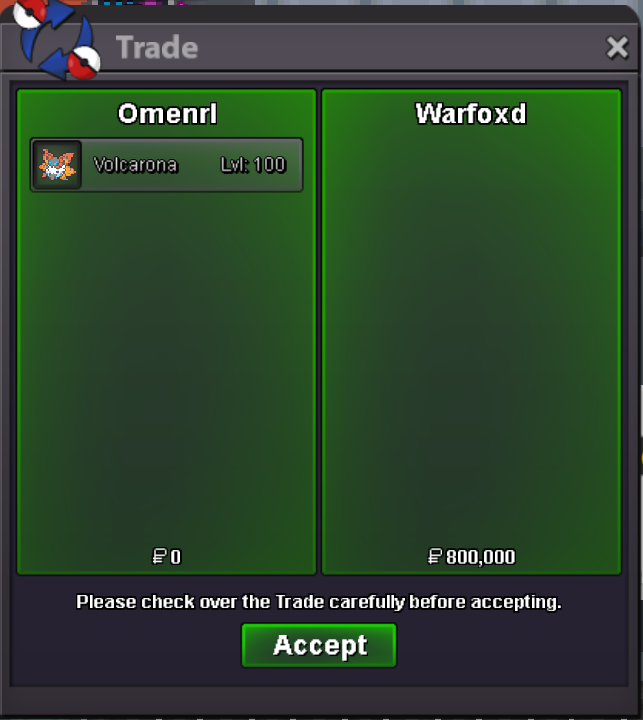Close the Trade window with the X

[x=617, y=47]
